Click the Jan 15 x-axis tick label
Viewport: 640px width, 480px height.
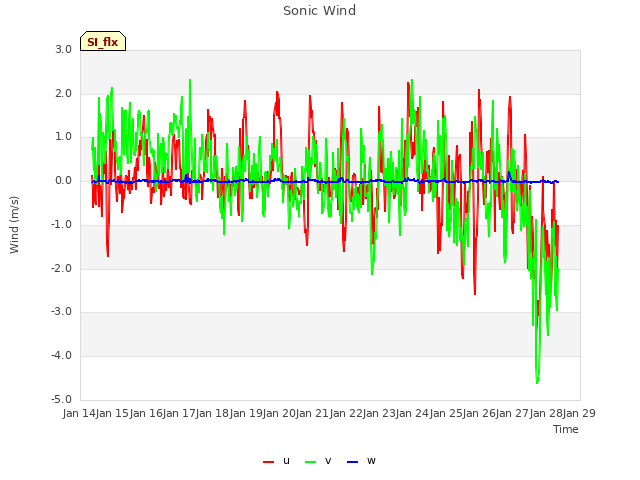coord(113,413)
